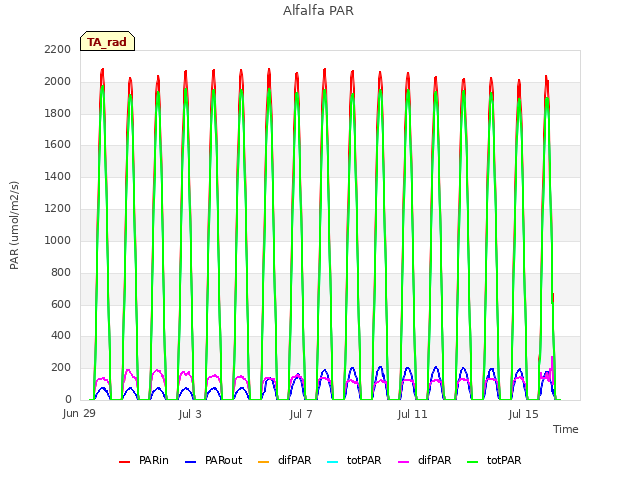Click the red PARin legend swatch

(x=124, y=462)
